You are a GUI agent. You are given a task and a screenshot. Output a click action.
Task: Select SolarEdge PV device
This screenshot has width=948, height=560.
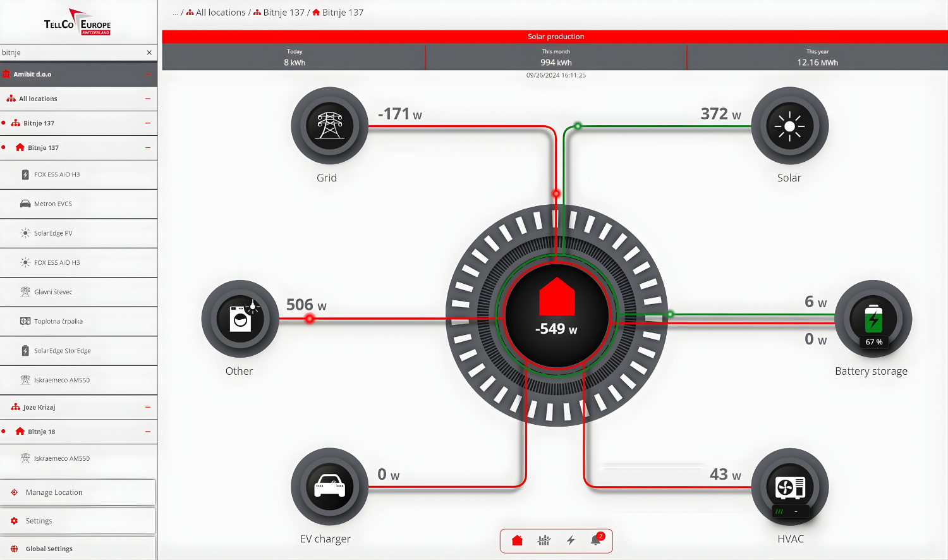78,233
